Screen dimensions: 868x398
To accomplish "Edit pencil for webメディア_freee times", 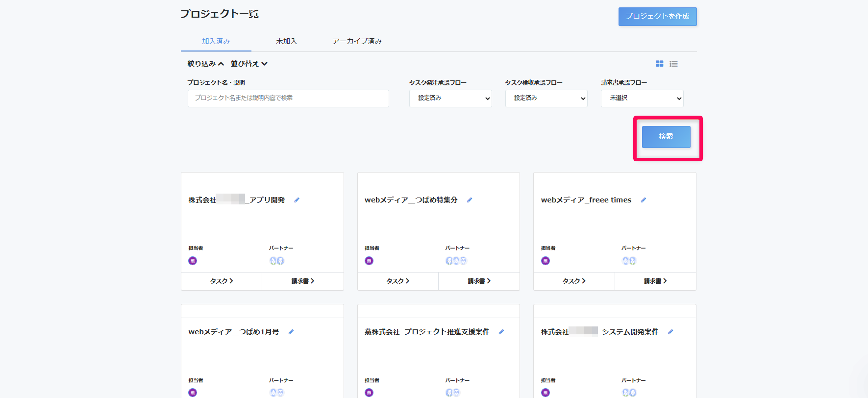I will [643, 200].
